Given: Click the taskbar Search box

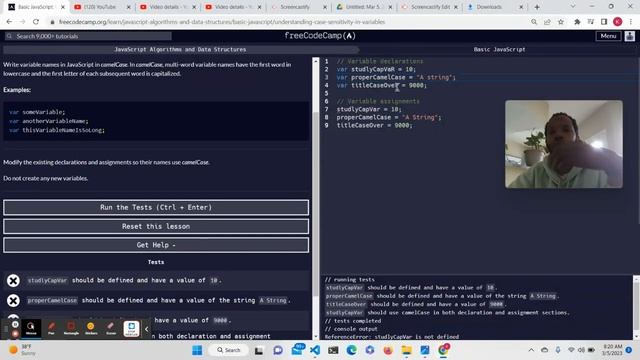Looking at the screenshot, I should coord(229,350).
